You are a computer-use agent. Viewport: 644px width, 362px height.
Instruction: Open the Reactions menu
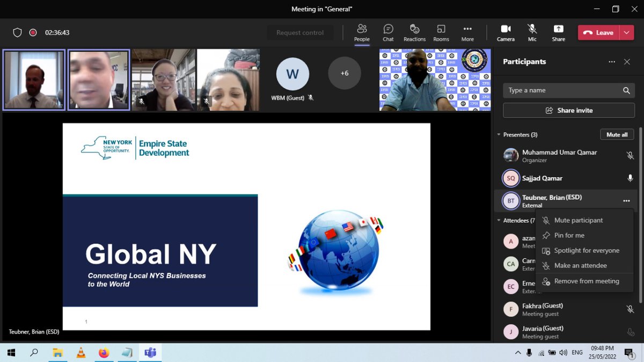click(x=414, y=32)
